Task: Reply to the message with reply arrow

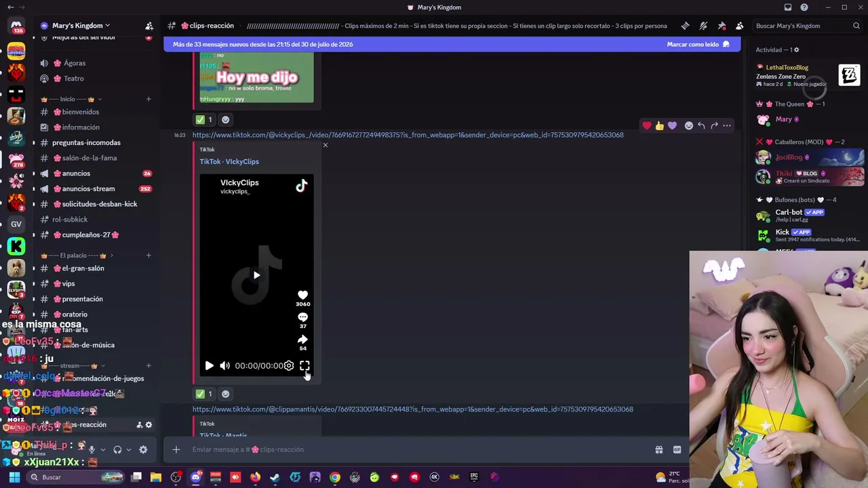Action: (701, 125)
